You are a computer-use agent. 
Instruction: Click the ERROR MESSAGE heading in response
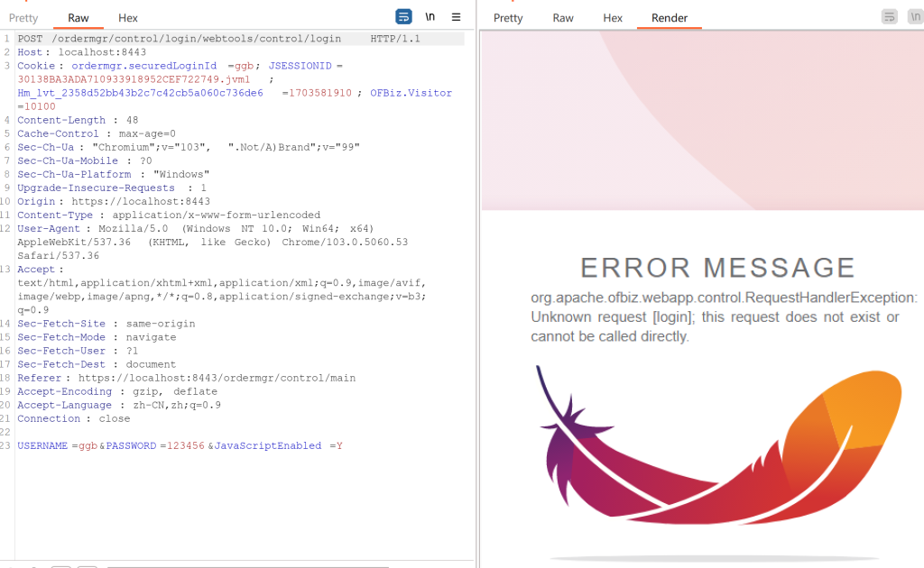(717, 268)
